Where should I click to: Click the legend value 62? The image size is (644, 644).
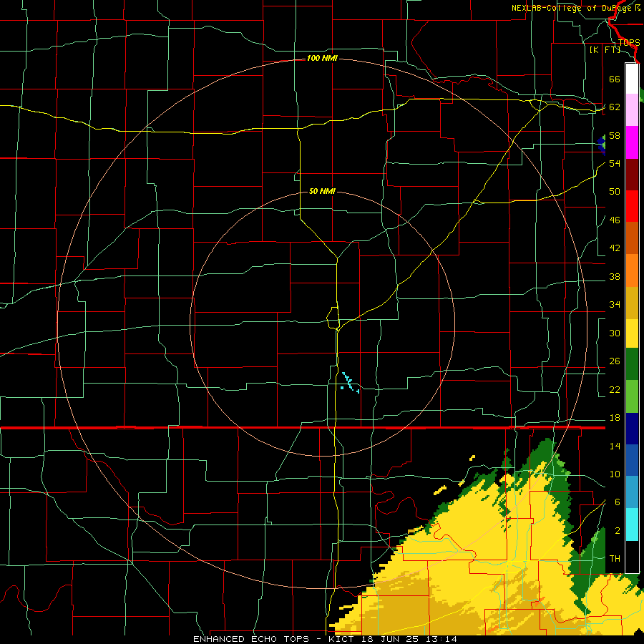[615, 107]
